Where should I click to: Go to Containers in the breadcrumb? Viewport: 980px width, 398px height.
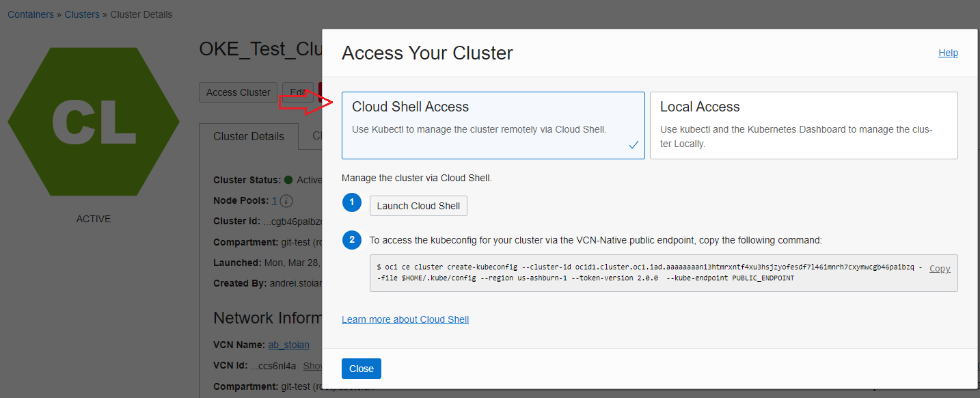click(x=31, y=14)
